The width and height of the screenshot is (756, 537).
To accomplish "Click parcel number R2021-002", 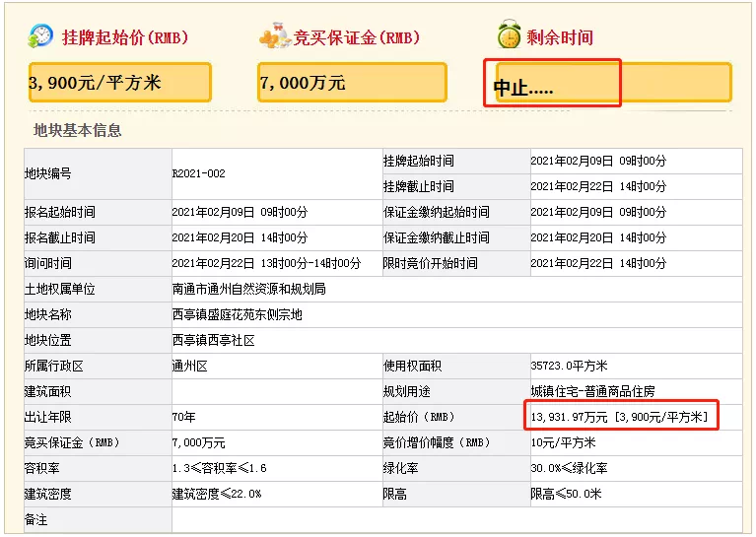I will coord(199,173).
